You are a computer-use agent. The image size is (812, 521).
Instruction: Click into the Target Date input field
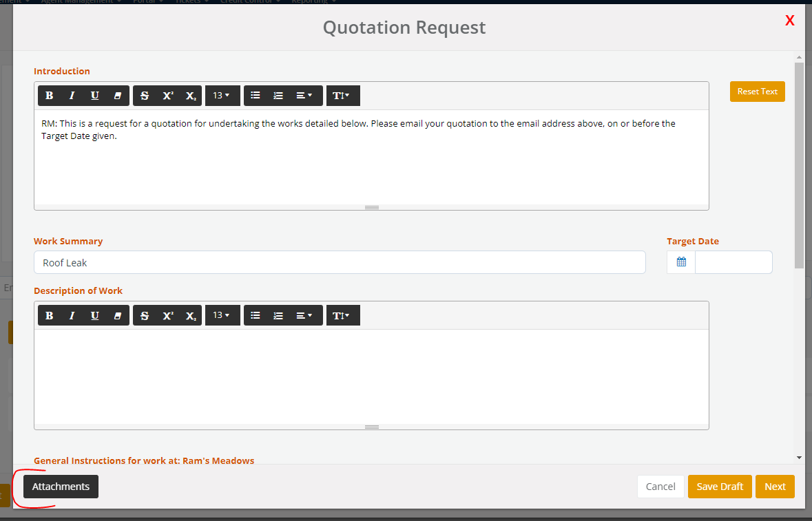pyautogui.click(x=733, y=262)
